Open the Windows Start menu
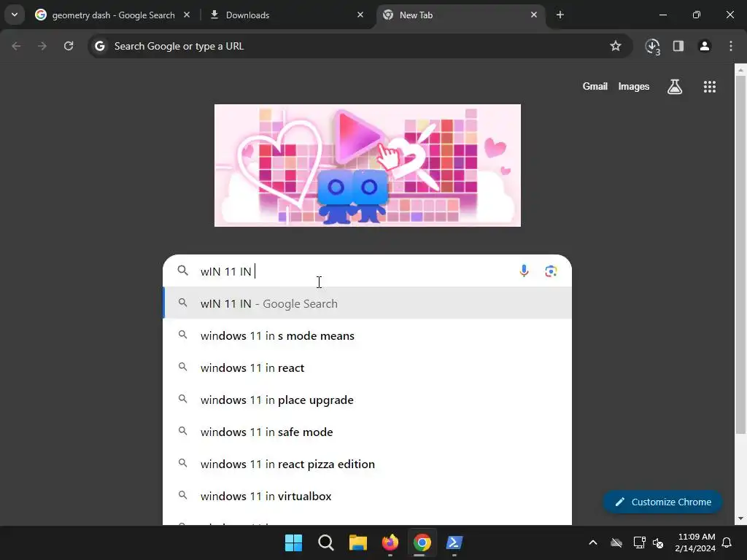The image size is (747, 560). [293, 542]
